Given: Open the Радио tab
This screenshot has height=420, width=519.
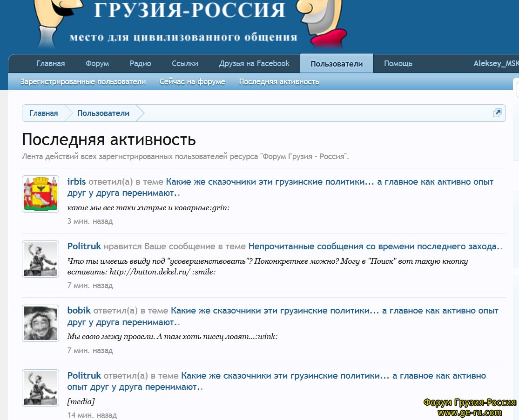Looking at the screenshot, I should click(140, 64).
